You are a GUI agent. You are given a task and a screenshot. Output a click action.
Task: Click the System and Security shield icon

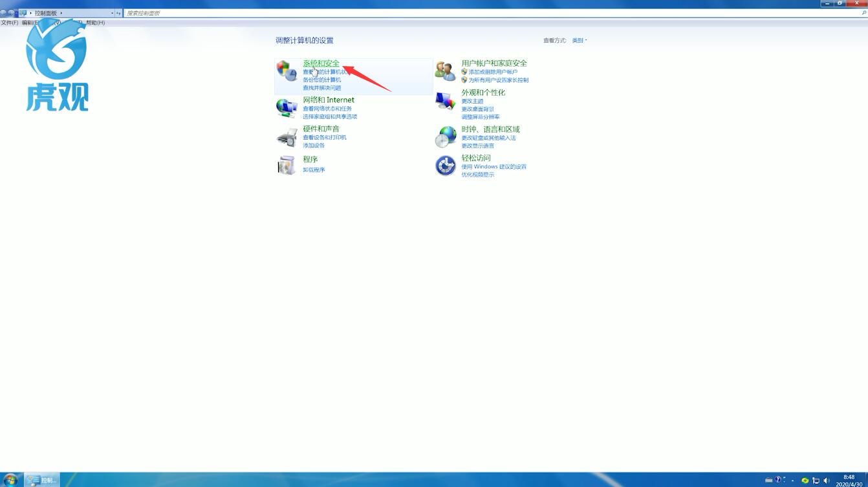pyautogui.click(x=286, y=70)
